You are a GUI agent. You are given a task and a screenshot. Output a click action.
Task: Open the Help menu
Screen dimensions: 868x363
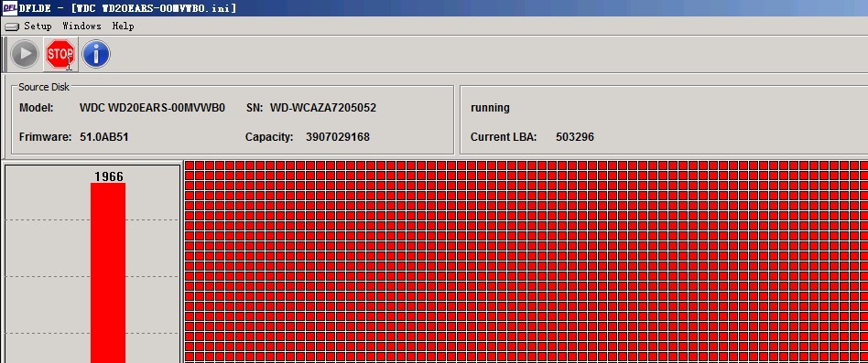pyautogui.click(x=123, y=26)
